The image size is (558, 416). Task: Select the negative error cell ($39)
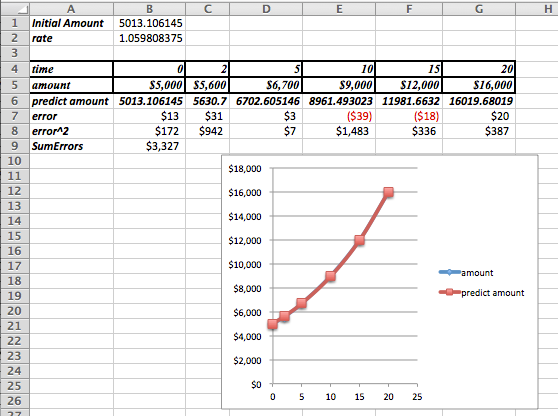click(339, 116)
